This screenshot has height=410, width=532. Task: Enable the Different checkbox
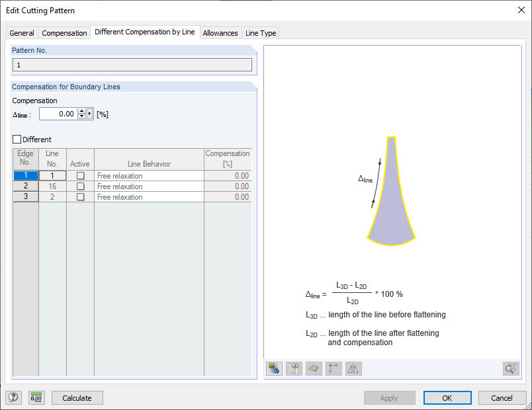[x=17, y=139]
